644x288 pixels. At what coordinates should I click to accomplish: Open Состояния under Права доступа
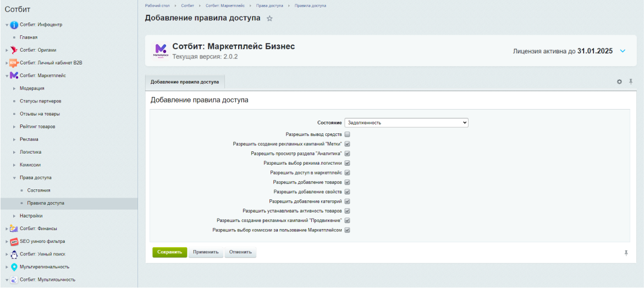[x=38, y=191]
